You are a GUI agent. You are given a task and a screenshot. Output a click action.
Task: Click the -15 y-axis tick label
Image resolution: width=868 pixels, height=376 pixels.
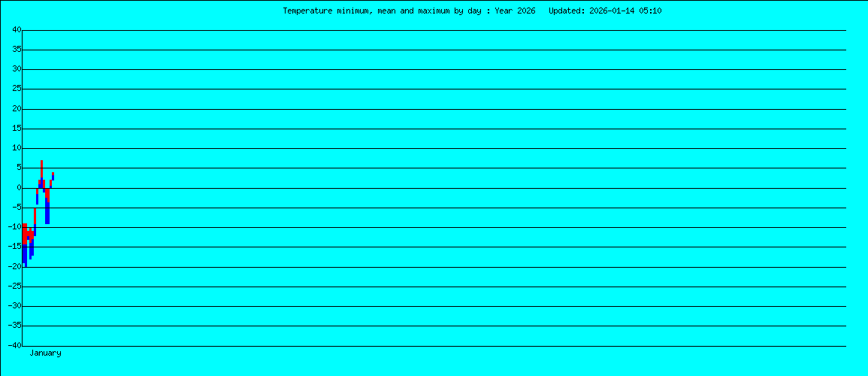(x=14, y=247)
